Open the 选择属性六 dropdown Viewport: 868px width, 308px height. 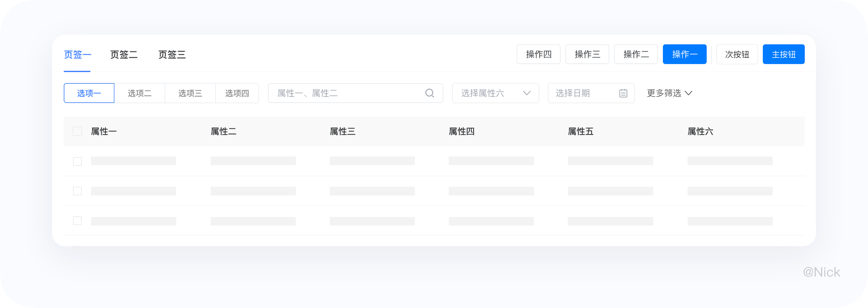(x=495, y=93)
